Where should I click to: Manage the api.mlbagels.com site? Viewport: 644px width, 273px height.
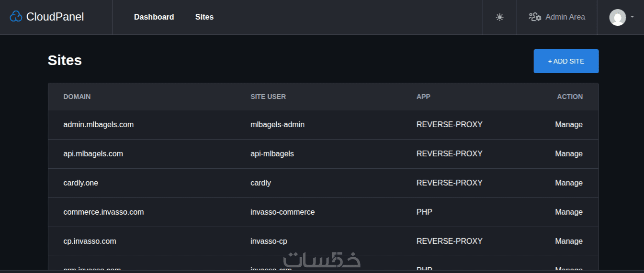pyautogui.click(x=568, y=153)
